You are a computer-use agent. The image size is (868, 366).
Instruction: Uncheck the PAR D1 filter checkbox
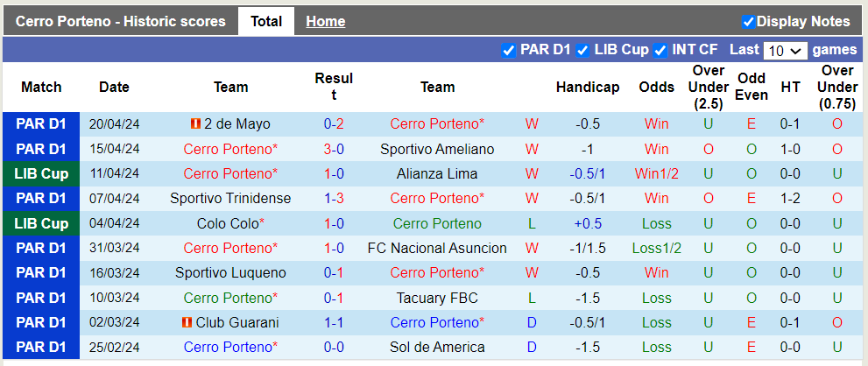pyautogui.click(x=508, y=50)
